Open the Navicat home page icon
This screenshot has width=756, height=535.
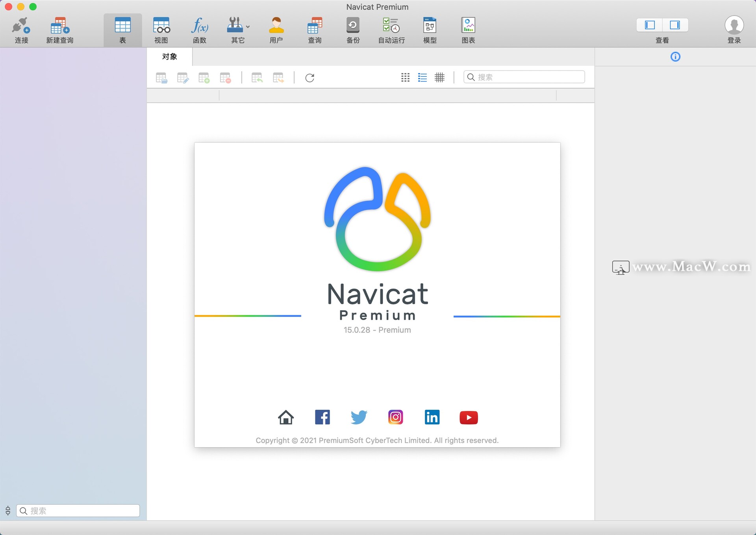pyautogui.click(x=286, y=417)
